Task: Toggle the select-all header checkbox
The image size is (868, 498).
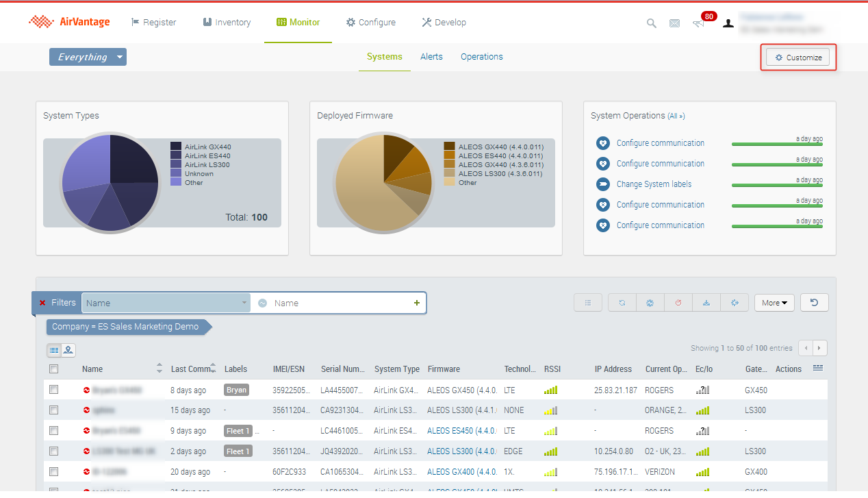Action: [x=54, y=369]
